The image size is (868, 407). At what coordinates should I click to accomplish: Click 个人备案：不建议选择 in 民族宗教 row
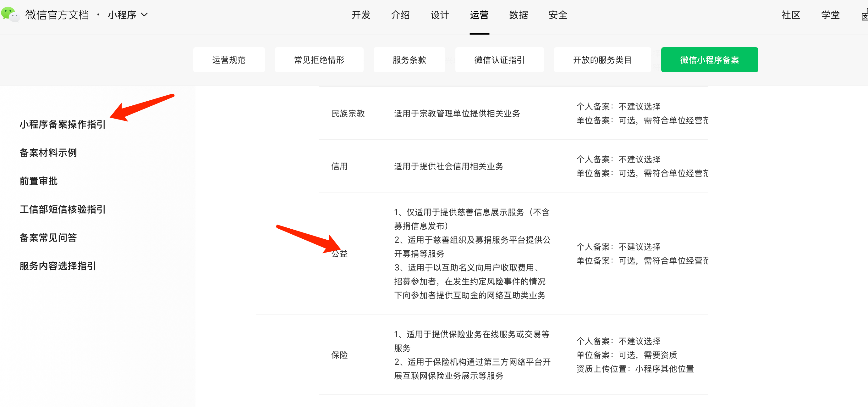tap(618, 107)
